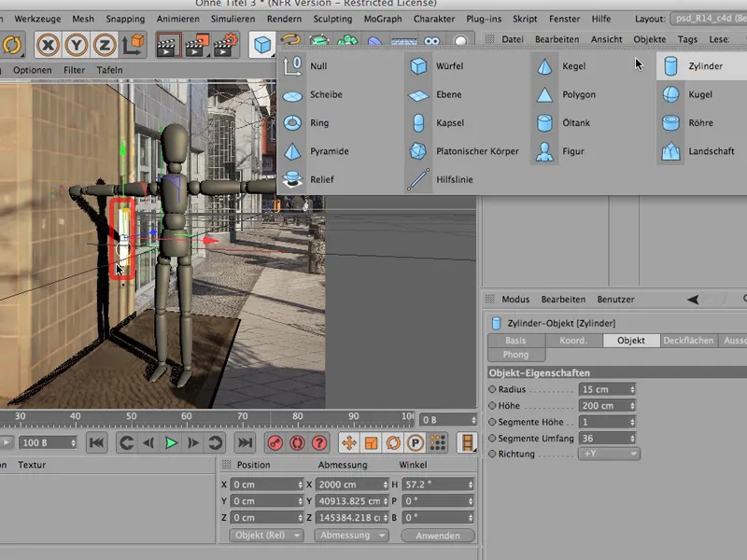Jump to animation start
This screenshot has height=560, width=747.
97,442
